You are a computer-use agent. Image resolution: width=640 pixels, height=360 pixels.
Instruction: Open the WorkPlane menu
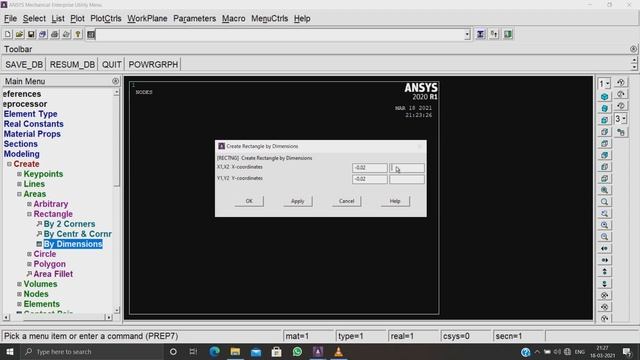[x=147, y=19]
